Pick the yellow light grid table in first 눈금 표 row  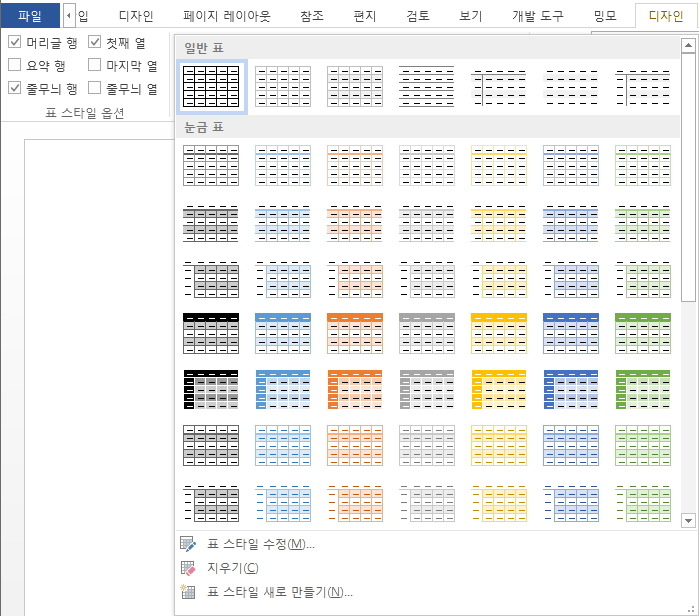[499, 165]
